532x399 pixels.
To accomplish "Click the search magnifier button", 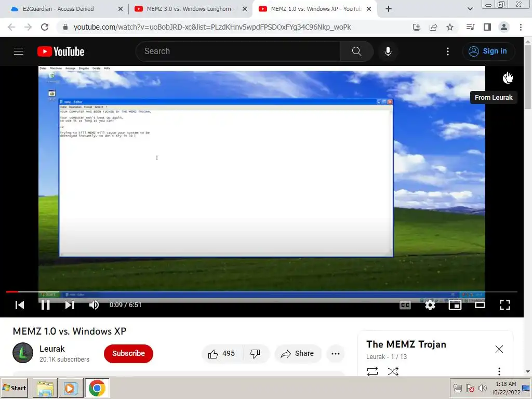I will [x=356, y=51].
